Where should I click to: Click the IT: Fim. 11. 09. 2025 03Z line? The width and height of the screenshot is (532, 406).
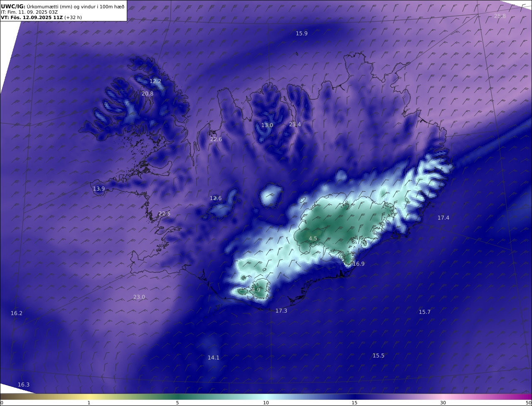click(29, 12)
